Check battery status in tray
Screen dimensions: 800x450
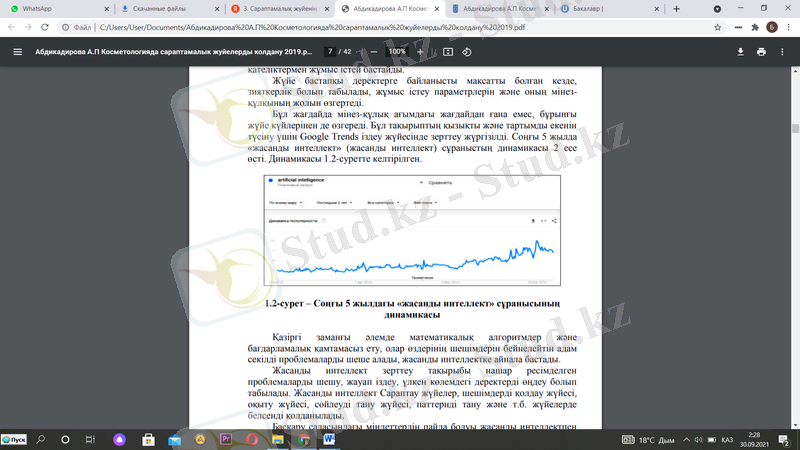coord(712,440)
